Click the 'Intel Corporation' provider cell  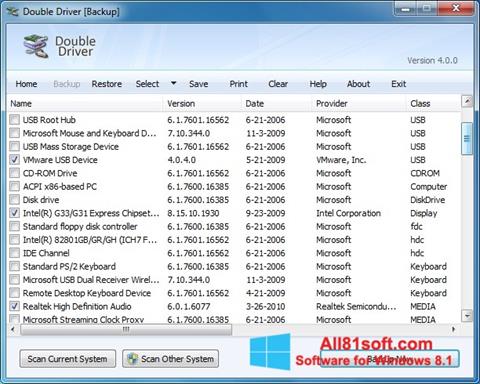point(348,213)
